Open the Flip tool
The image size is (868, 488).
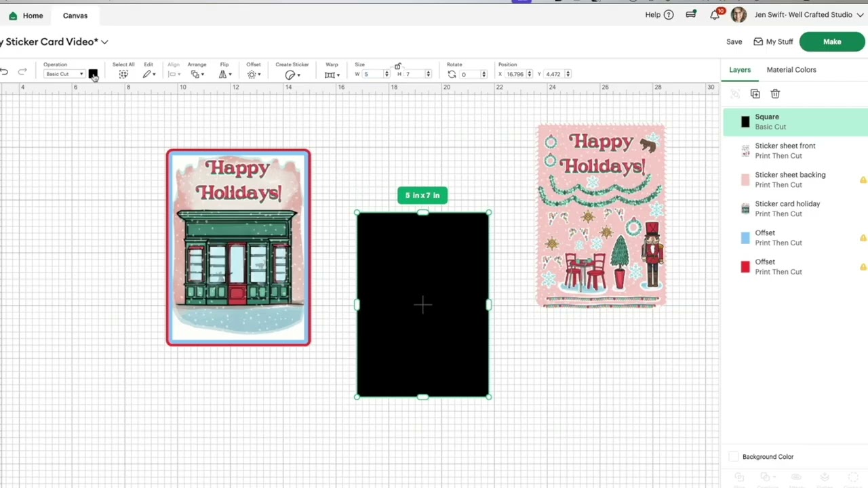click(222, 74)
